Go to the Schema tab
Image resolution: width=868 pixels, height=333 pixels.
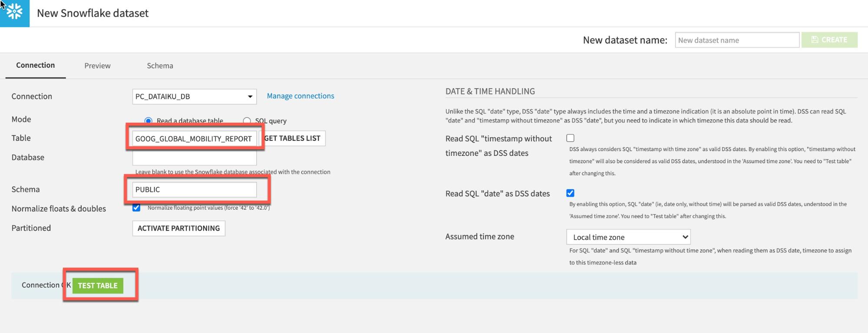160,66
